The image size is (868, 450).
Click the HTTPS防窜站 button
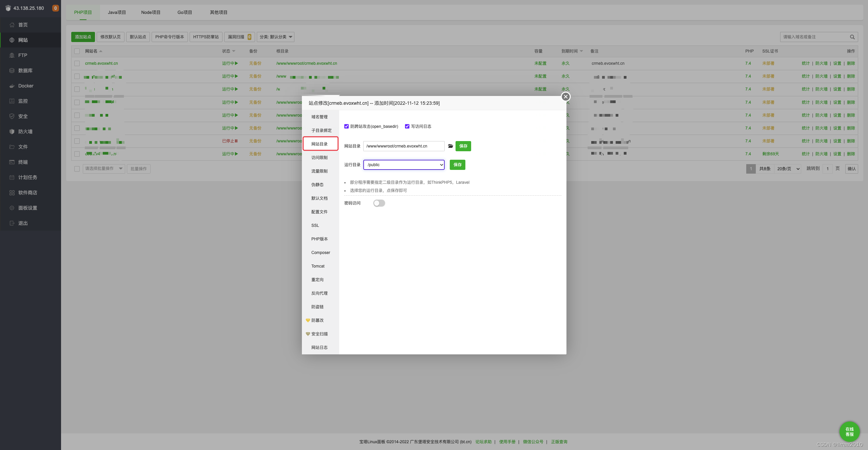click(x=206, y=37)
